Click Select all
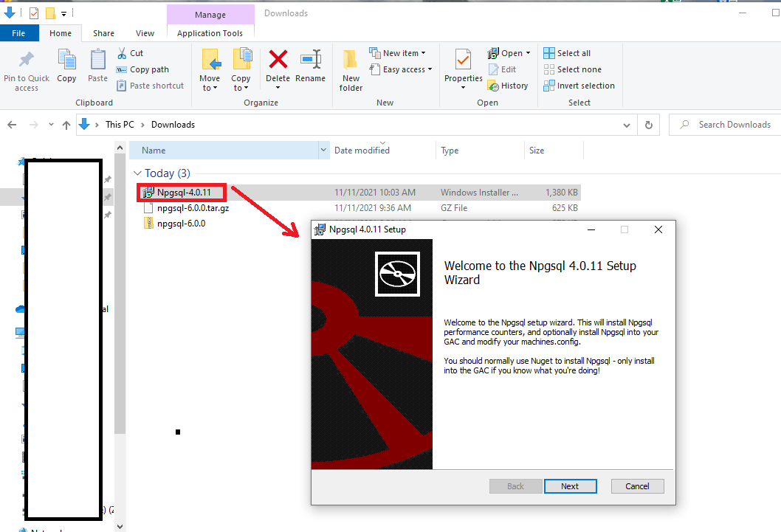The image size is (781, 532). pyautogui.click(x=567, y=52)
